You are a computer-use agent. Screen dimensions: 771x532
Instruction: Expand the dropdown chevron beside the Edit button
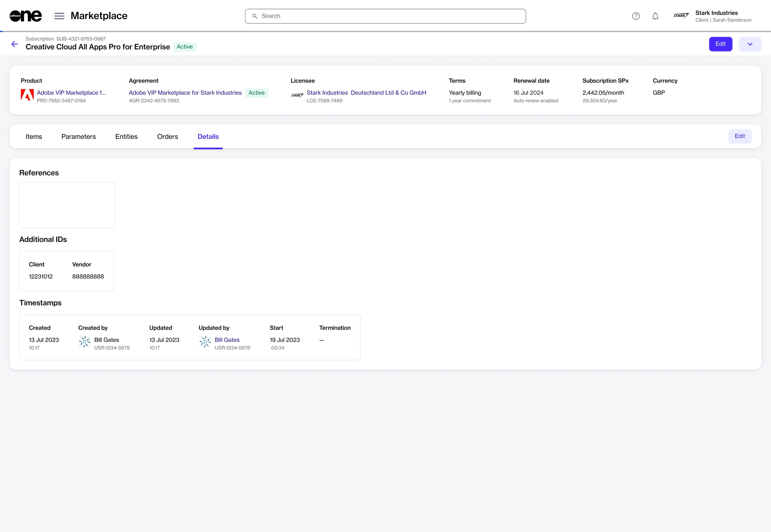750,44
